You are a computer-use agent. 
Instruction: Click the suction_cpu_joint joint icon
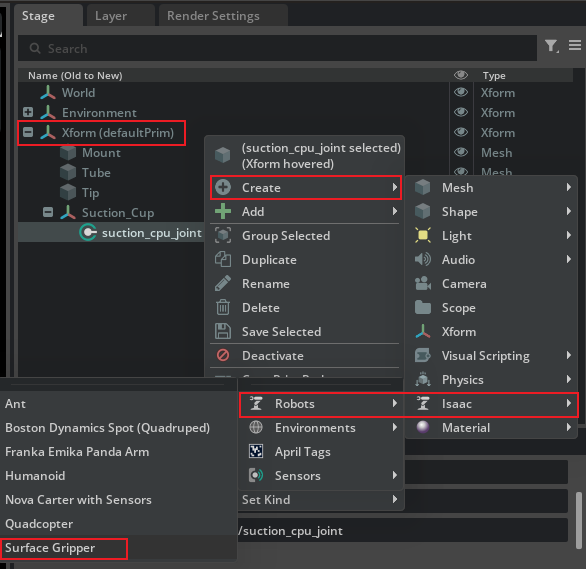coord(88,232)
